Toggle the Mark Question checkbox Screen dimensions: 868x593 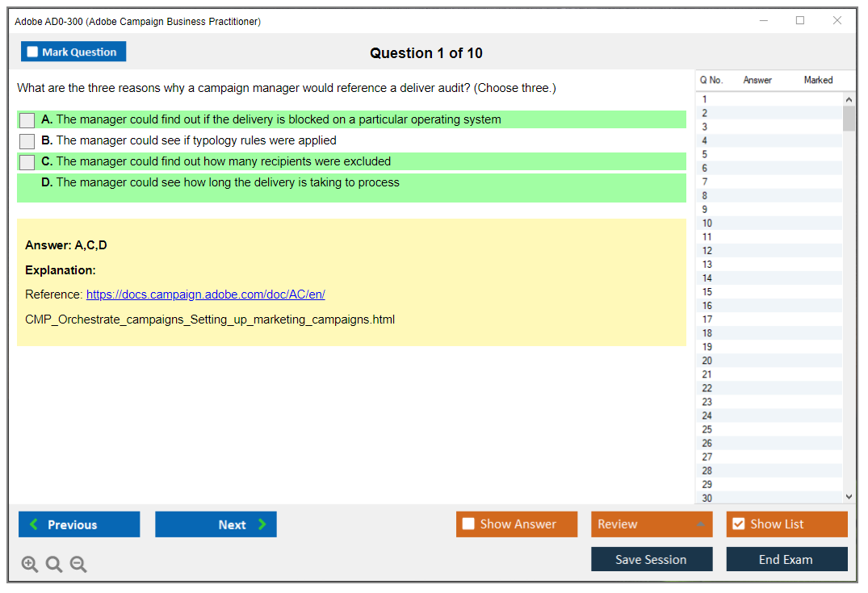pos(33,52)
